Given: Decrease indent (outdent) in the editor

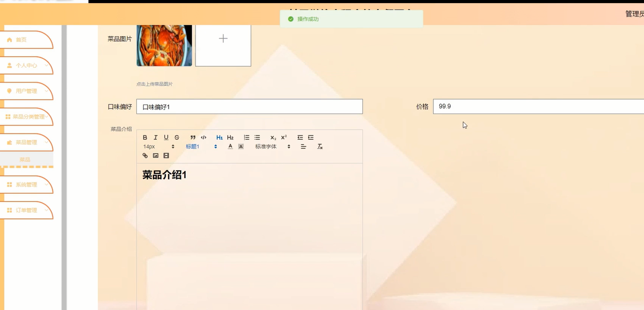Looking at the screenshot, I should [300, 137].
